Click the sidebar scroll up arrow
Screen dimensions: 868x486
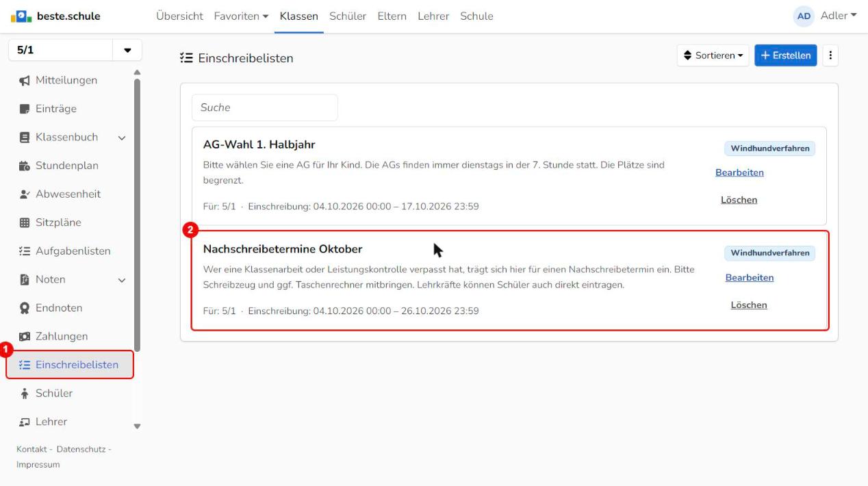[x=138, y=72]
